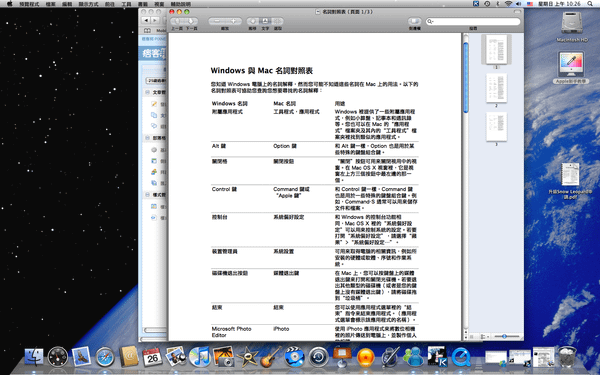
Task: Open sidebar view options dropdown
Action: pyautogui.click(x=485, y=336)
